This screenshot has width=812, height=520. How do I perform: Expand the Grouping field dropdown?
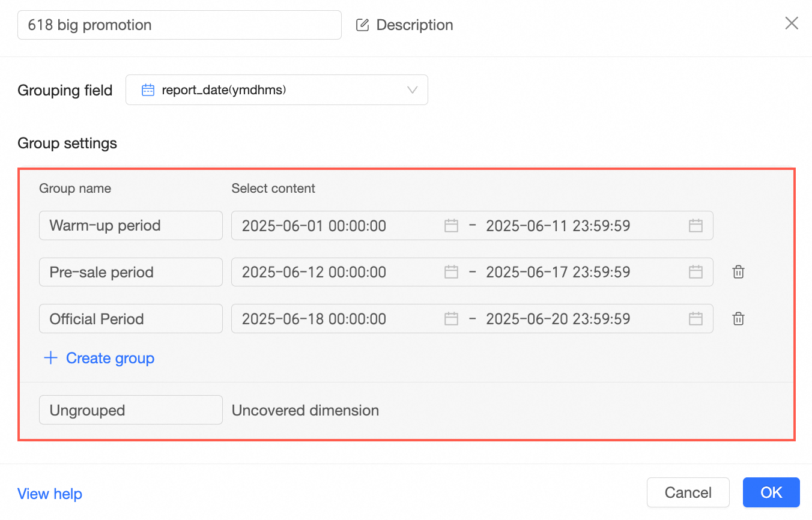tap(412, 90)
